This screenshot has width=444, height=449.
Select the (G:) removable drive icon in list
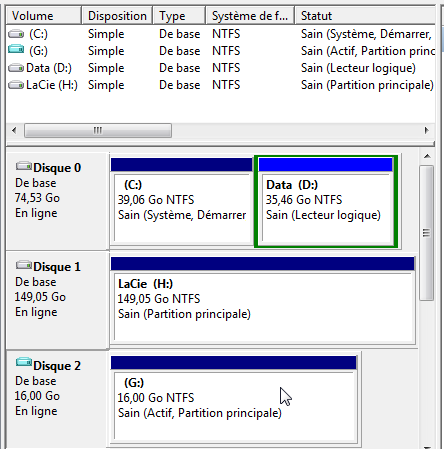tap(16, 50)
